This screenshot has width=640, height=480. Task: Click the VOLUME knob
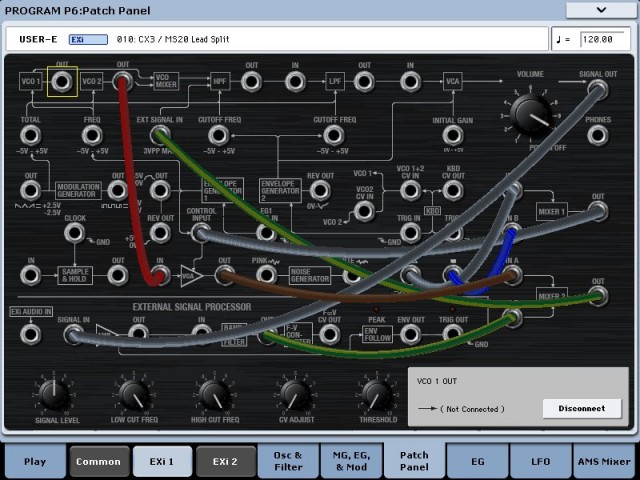pyautogui.click(x=531, y=117)
